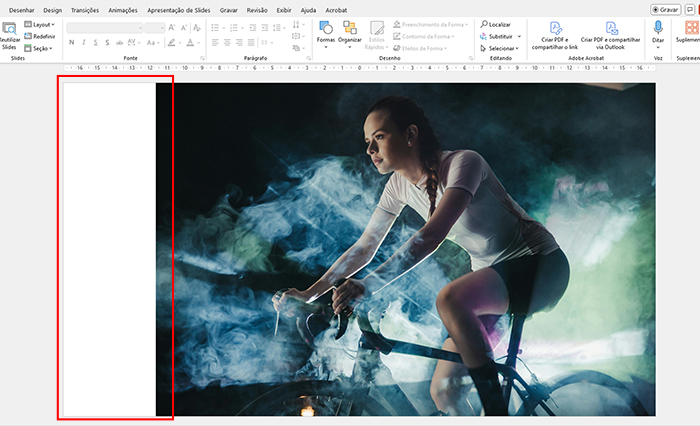
Task: Open the Formas shapes gallery
Action: (x=325, y=34)
